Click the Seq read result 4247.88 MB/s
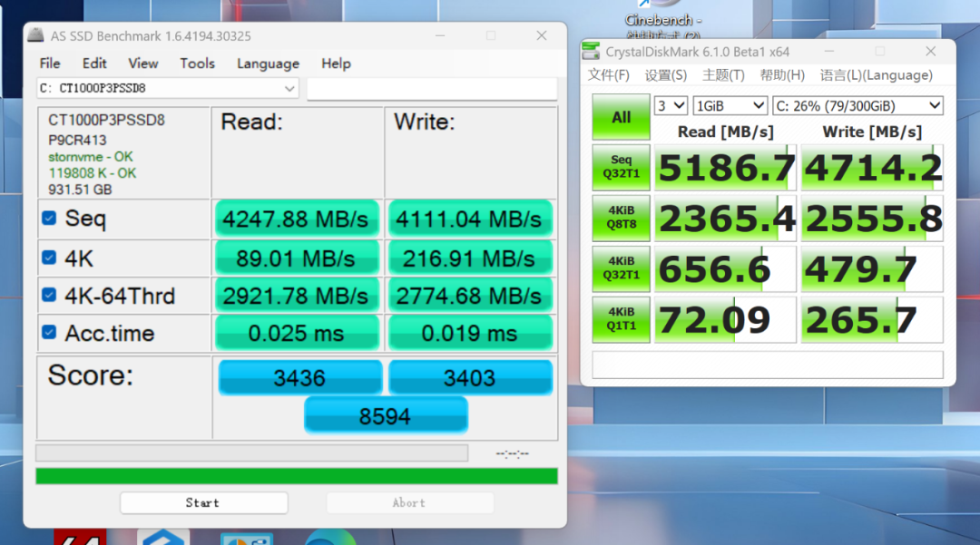Image resolution: width=980 pixels, height=545 pixels. [x=296, y=219]
